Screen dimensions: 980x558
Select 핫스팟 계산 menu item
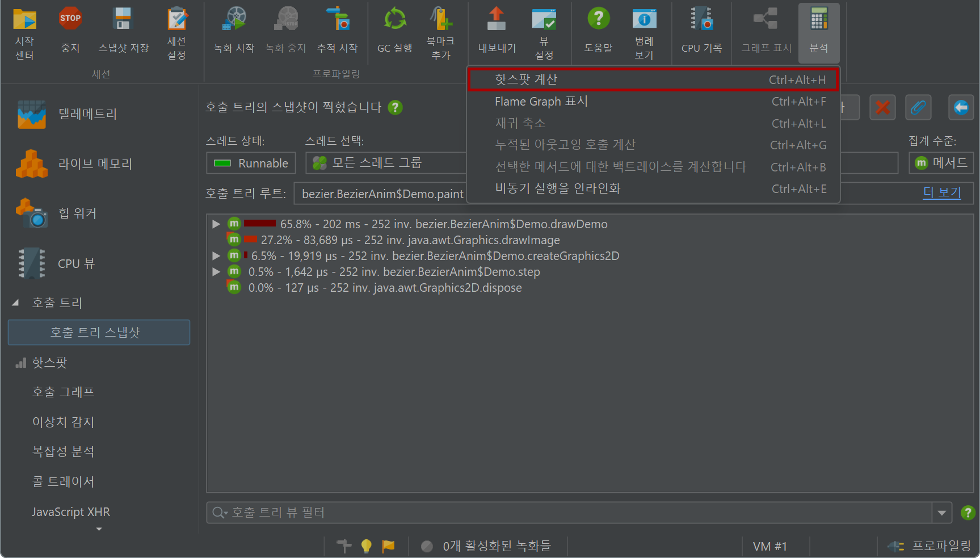click(653, 79)
